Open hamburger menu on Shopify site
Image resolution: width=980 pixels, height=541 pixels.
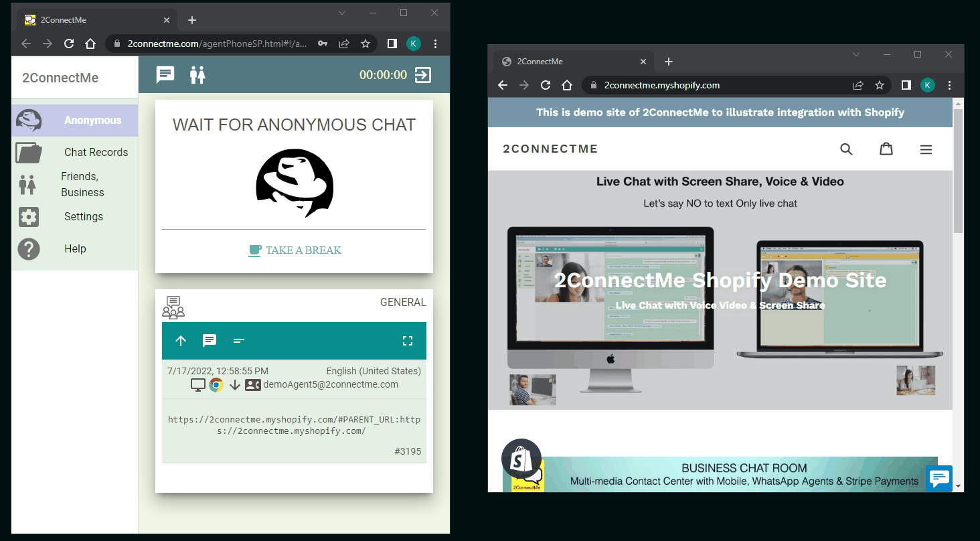click(x=926, y=149)
